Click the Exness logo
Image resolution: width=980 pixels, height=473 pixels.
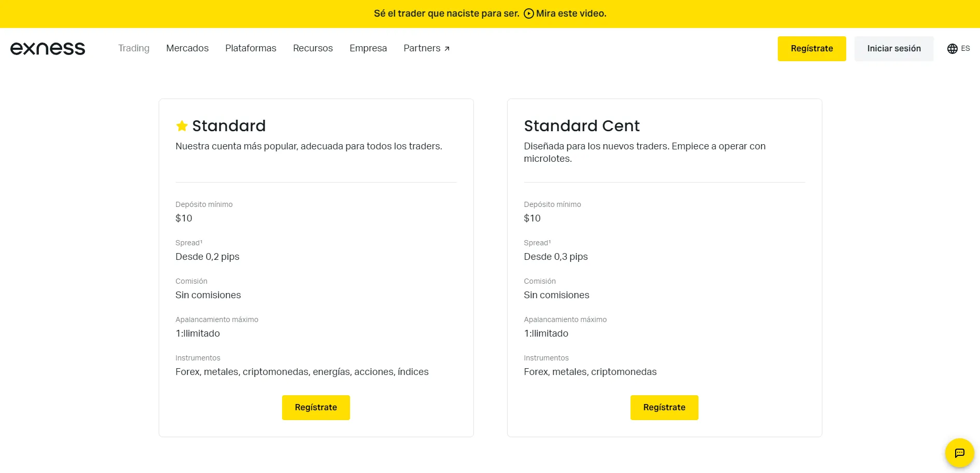click(48, 48)
